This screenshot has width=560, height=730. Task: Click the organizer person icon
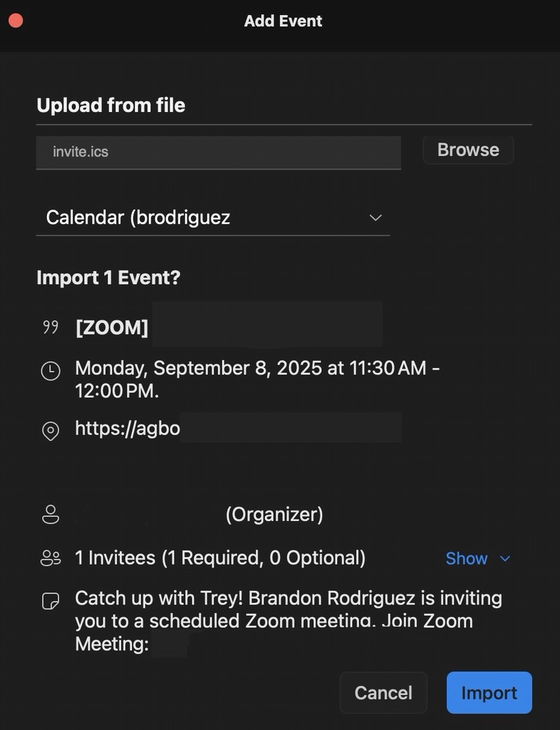tap(51, 515)
